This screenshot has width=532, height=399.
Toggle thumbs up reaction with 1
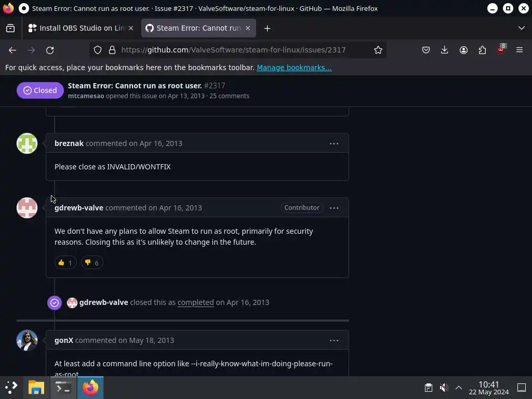[x=65, y=262]
